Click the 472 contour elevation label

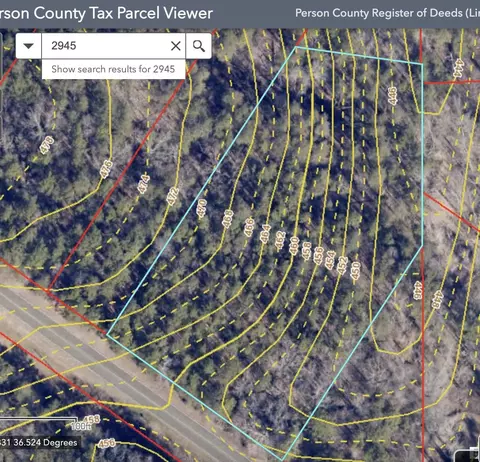[173, 196]
